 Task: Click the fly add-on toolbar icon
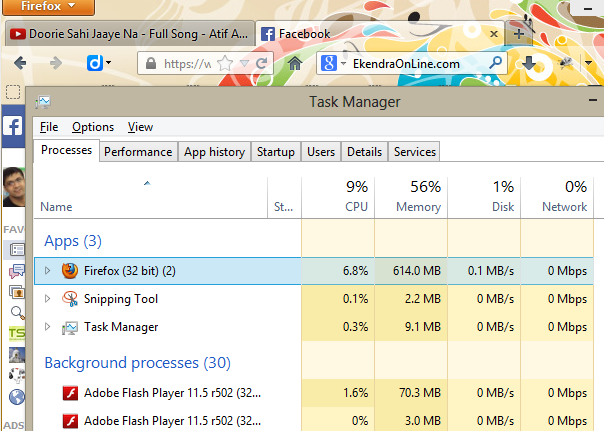[565, 62]
